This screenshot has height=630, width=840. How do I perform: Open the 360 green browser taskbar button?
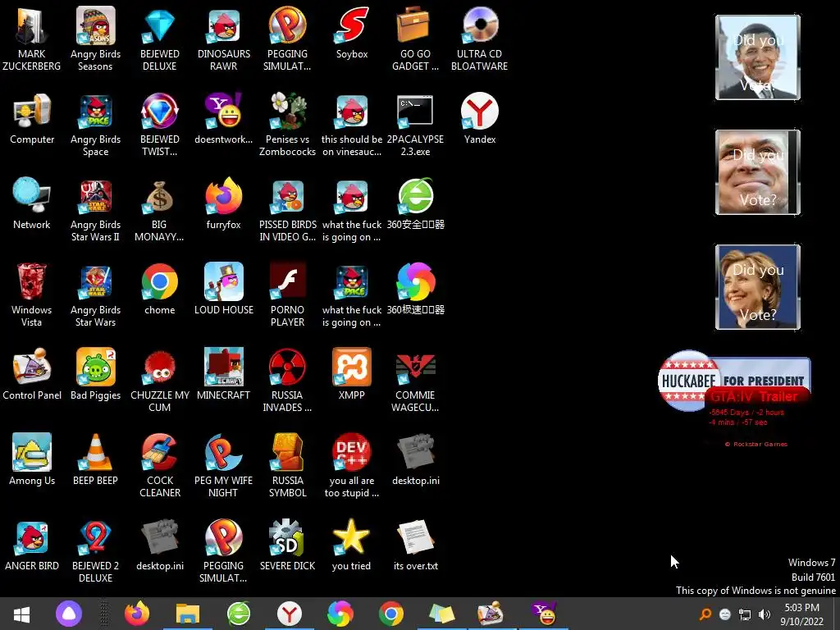click(x=239, y=614)
